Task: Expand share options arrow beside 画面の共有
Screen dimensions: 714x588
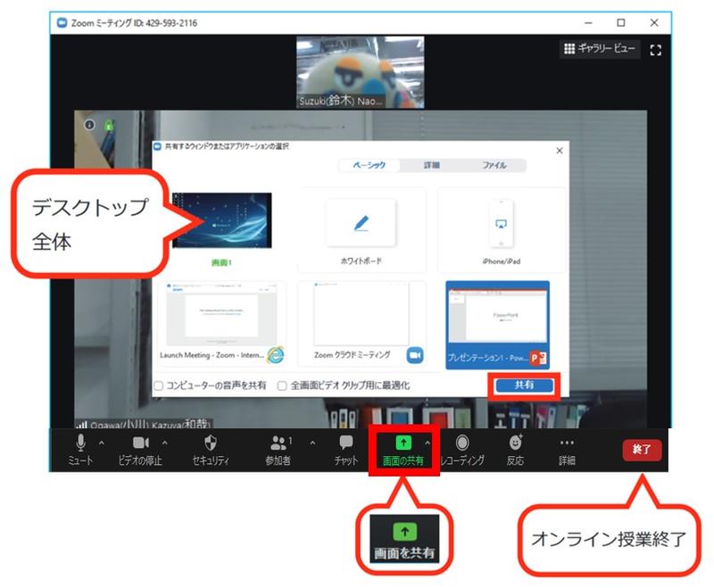Action: point(428,443)
